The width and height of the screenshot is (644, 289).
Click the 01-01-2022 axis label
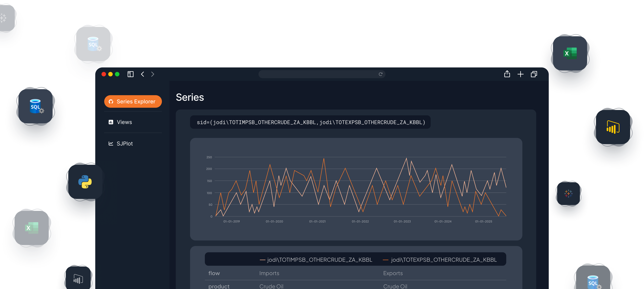pyautogui.click(x=360, y=221)
